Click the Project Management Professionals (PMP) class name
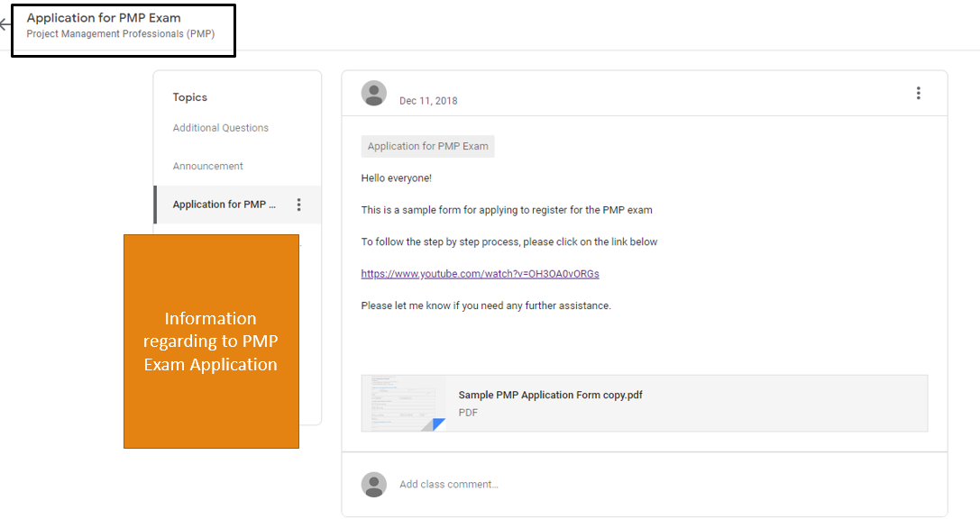This screenshot has height=528, width=980. [121, 34]
